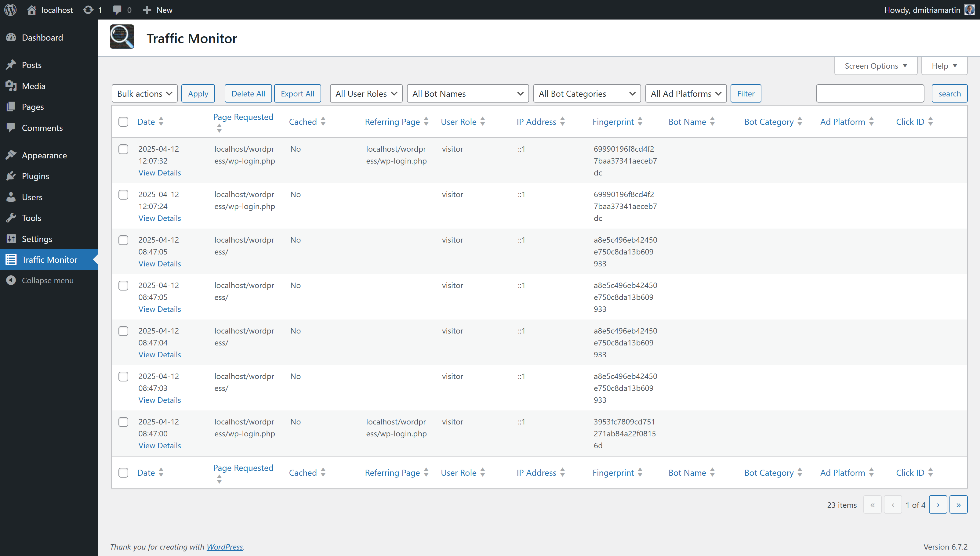Click sort arrows next to IP Address header

point(563,121)
